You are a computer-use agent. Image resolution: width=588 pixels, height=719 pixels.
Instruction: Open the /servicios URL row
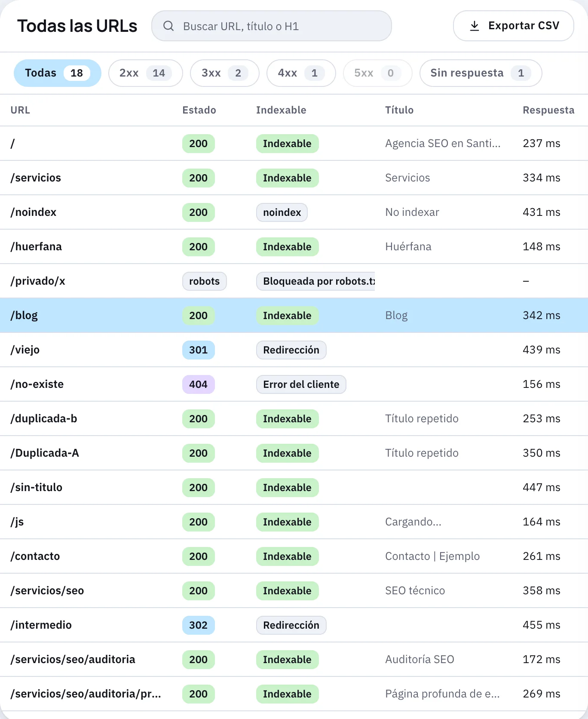[294, 178]
